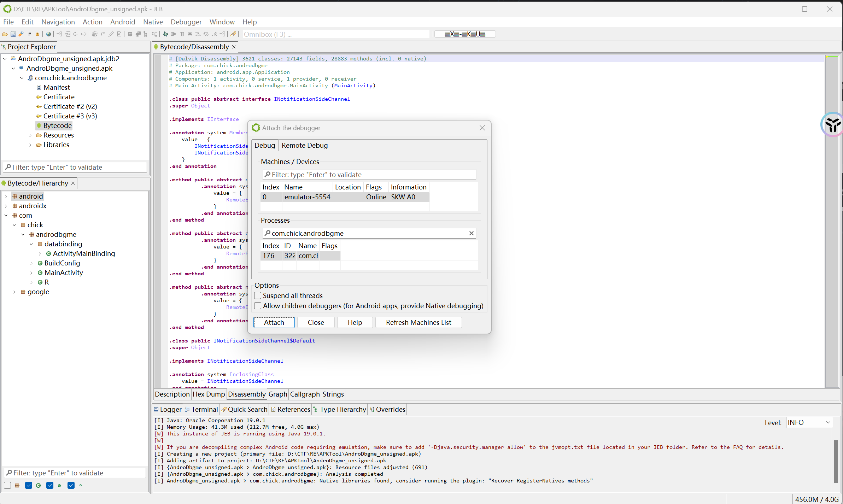The height and width of the screenshot is (504, 843).
Task: Click Refresh Machines List button
Action: [x=418, y=322]
